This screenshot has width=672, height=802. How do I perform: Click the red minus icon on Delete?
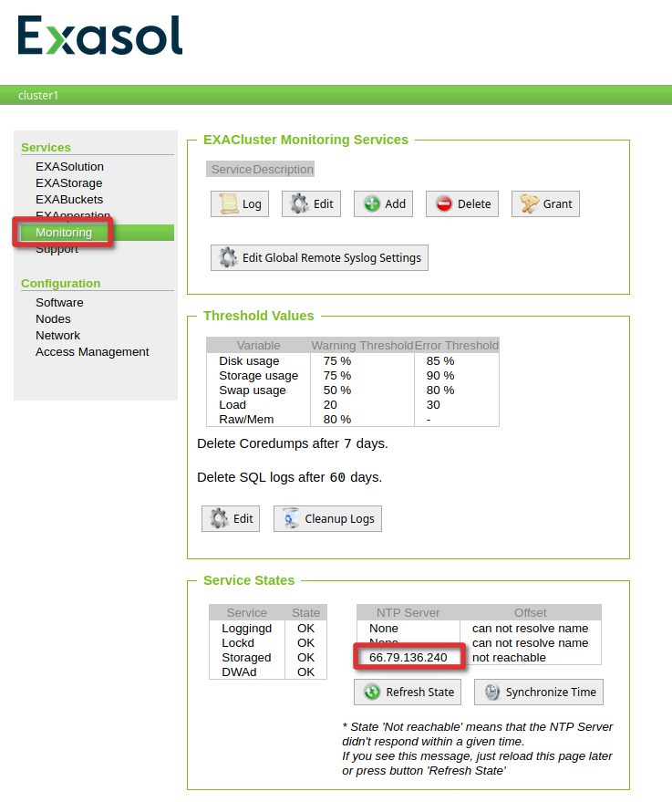pyautogui.click(x=443, y=203)
